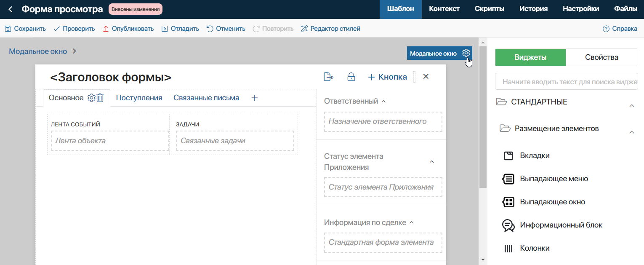Switch to Поступления tab
The width and height of the screenshot is (644, 265).
click(x=139, y=98)
